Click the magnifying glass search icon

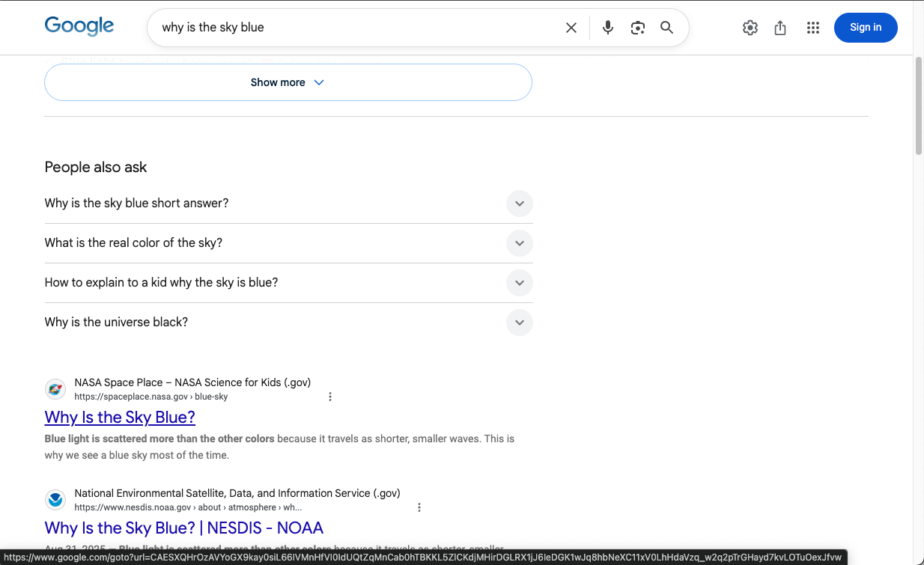[x=667, y=28]
